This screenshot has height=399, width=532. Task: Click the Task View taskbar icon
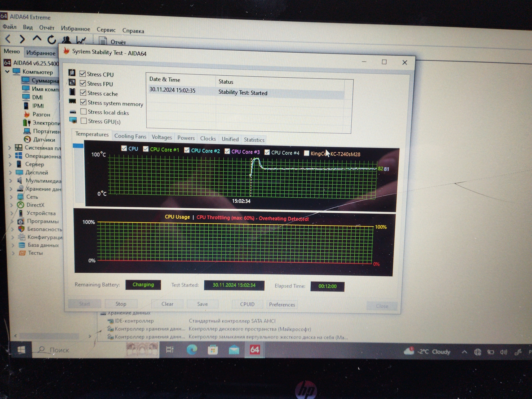tap(170, 349)
